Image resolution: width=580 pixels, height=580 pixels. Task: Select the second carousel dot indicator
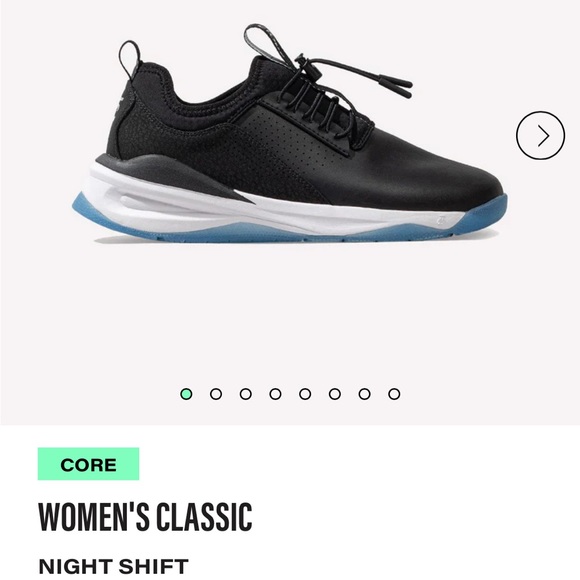(x=216, y=394)
